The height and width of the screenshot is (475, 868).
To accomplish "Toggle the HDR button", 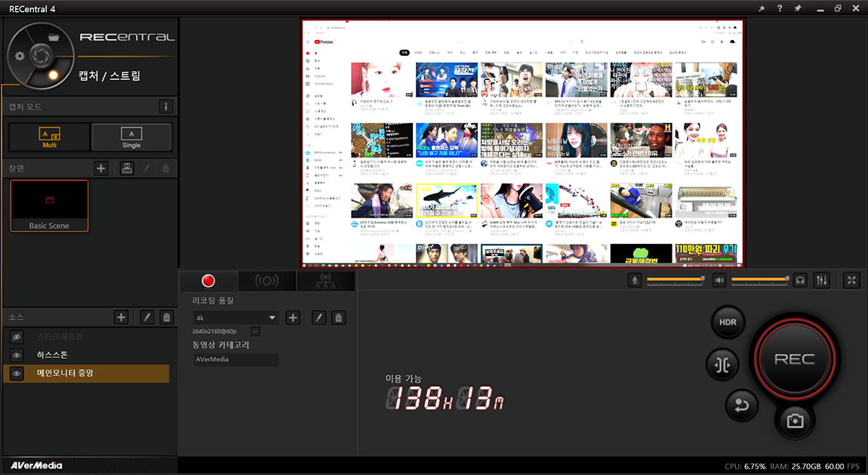I will 728,322.
